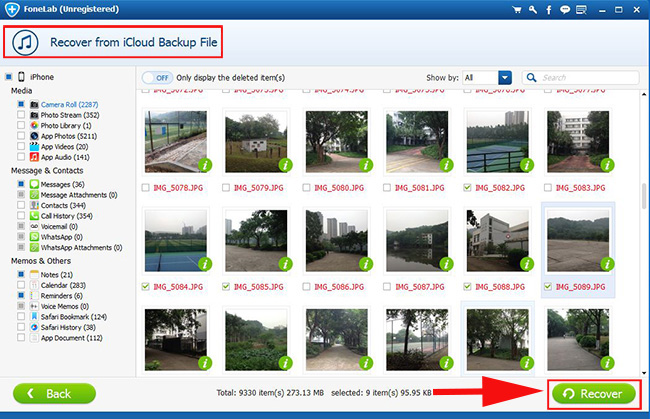Click the WhatsApp icon in sidebar
This screenshot has width=650, height=419.
point(34,237)
